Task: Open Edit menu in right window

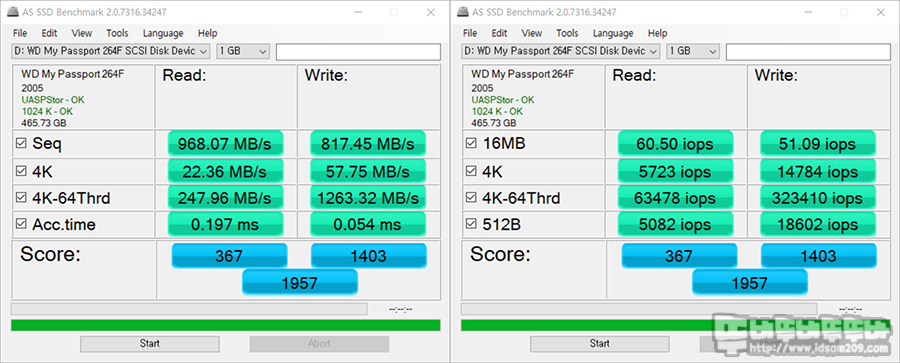Action: click(499, 33)
